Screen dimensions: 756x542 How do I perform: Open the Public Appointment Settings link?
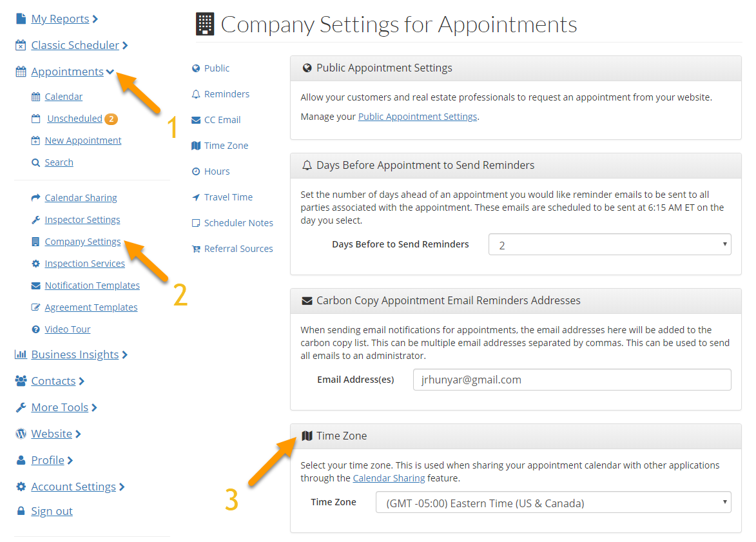point(418,117)
